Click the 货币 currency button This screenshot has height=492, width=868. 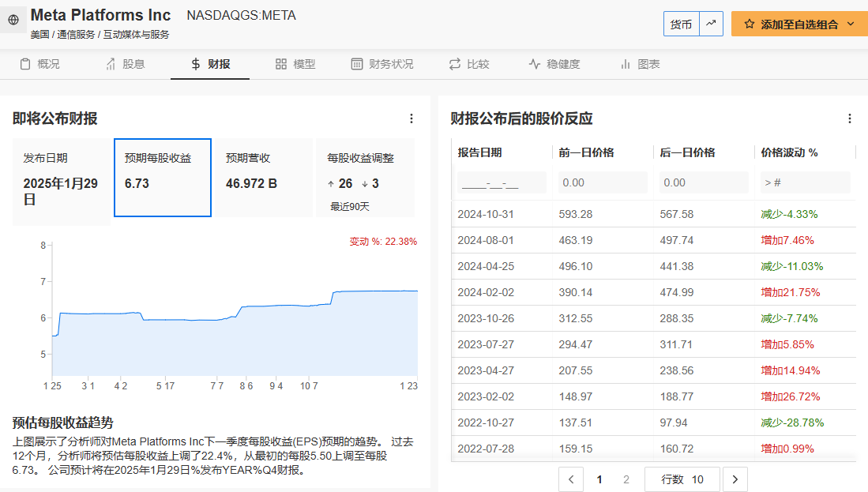(681, 24)
